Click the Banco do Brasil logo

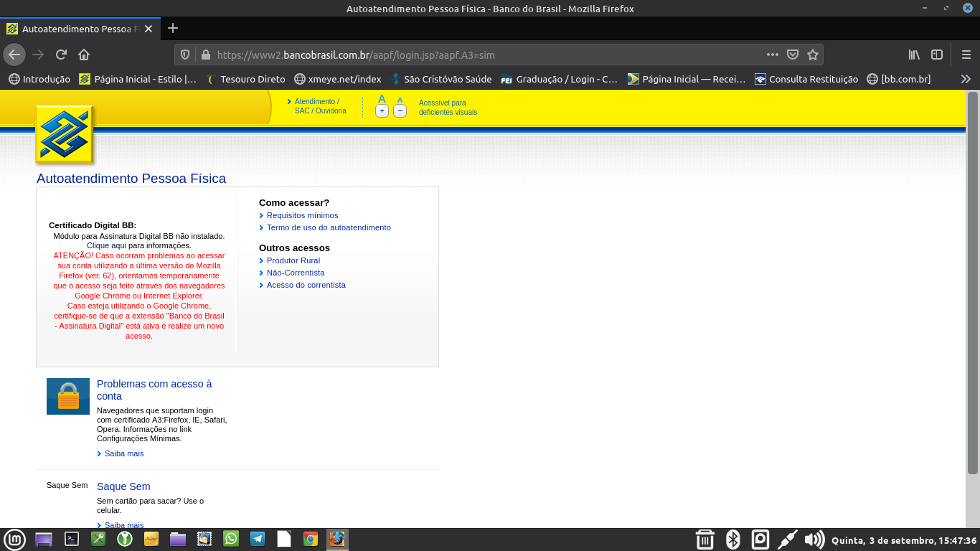[65, 134]
